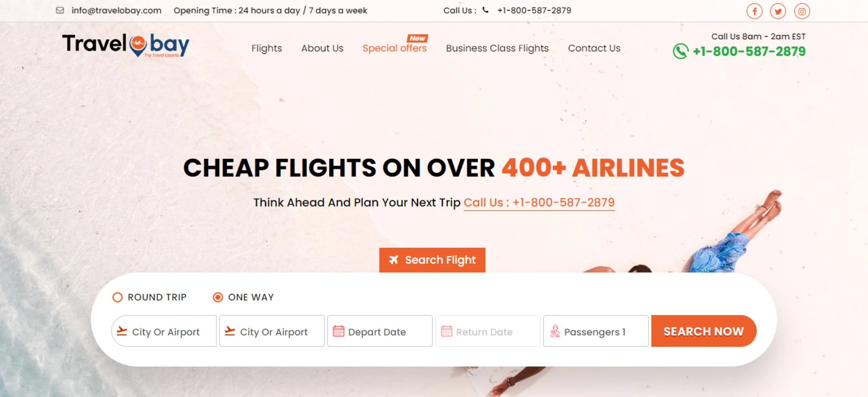Click the Search Now button

[x=703, y=331]
